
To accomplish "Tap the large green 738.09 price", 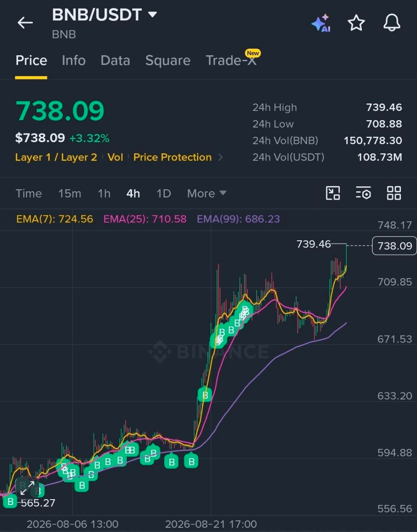I will point(60,111).
